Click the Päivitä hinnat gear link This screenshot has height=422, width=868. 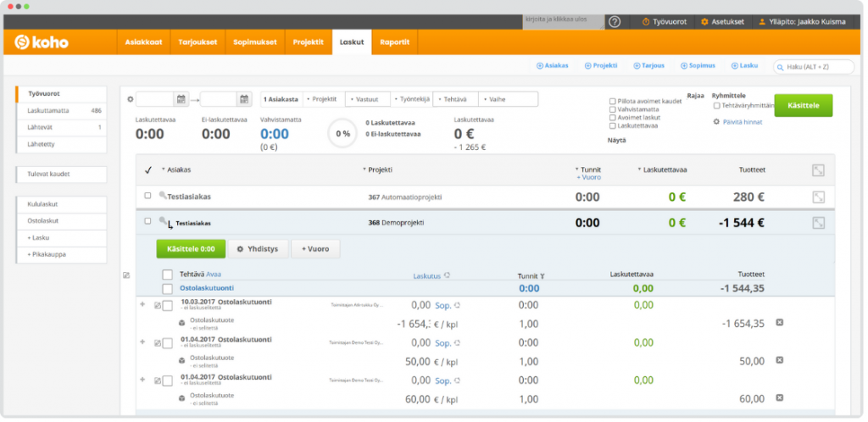pyautogui.click(x=738, y=122)
